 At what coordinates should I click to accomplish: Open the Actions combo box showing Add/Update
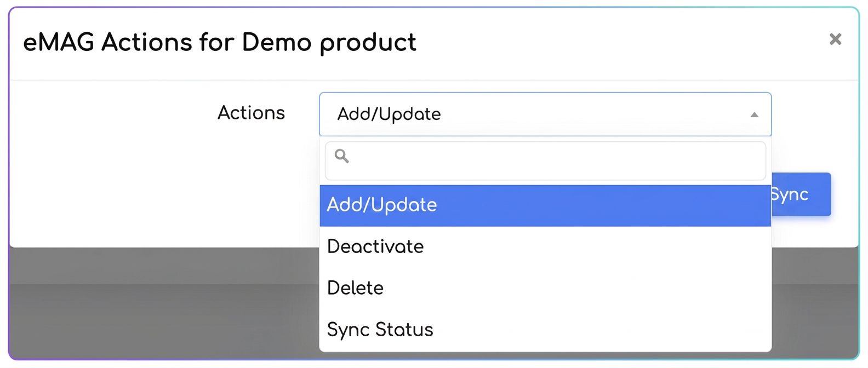[545, 114]
